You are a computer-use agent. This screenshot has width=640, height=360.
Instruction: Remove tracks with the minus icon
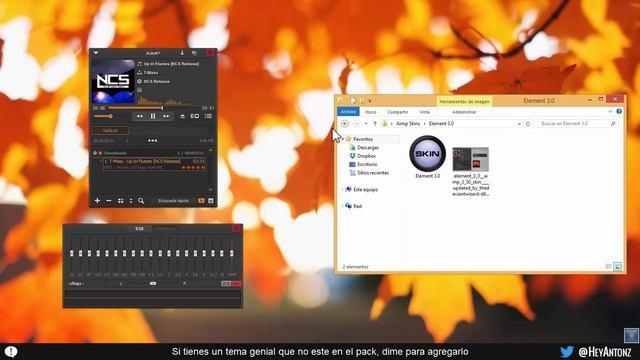[109, 201]
